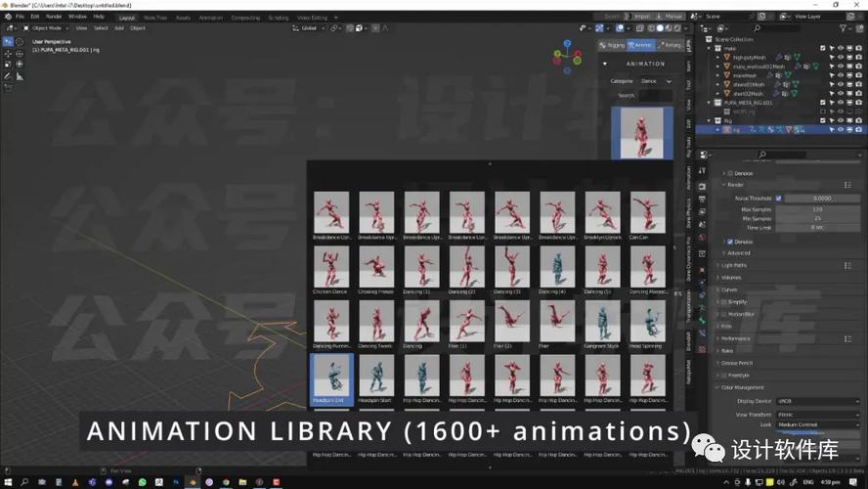Switch to rendered viewport shading
The image size is (868, 489).
pos(676,28)
